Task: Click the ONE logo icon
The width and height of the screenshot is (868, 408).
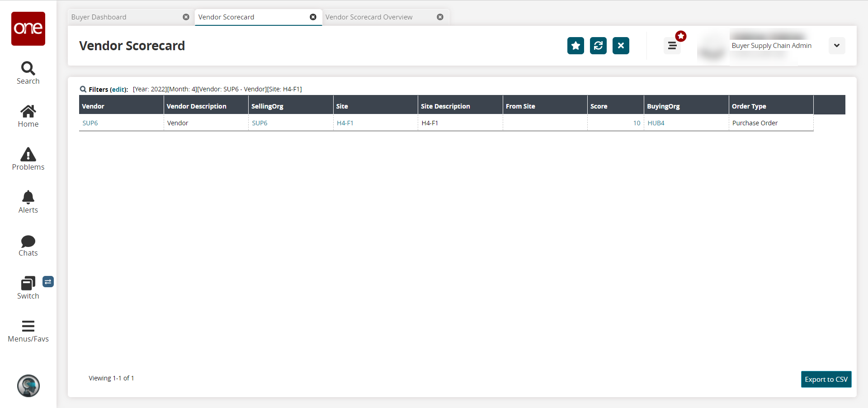Action: [28, 28]
